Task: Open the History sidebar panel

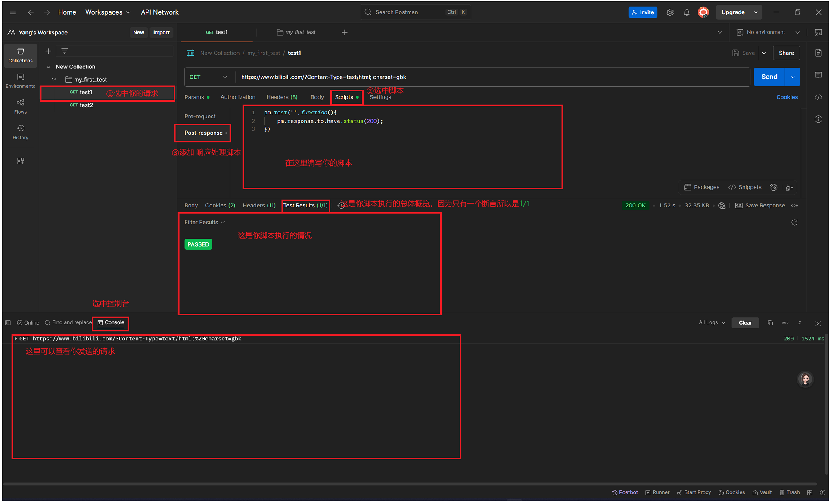Action: click(20, 132)
